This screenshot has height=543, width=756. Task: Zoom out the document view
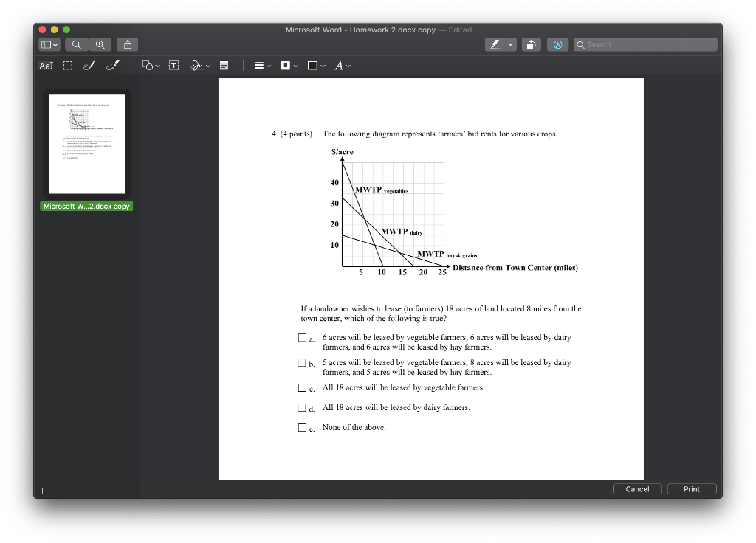77,44
